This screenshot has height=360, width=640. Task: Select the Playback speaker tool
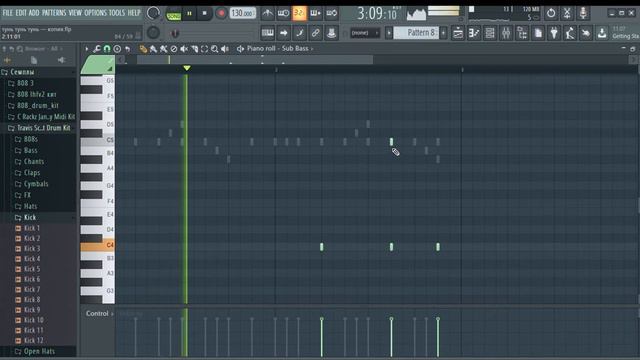tap(224, 49)
